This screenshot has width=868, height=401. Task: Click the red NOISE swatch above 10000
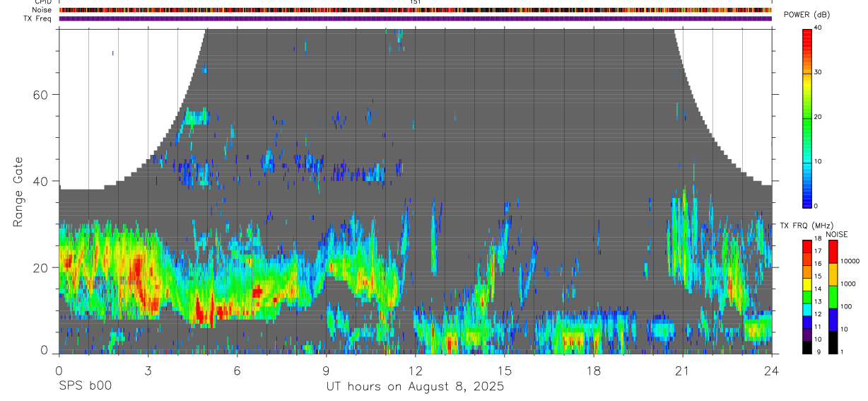coord(833,251)
